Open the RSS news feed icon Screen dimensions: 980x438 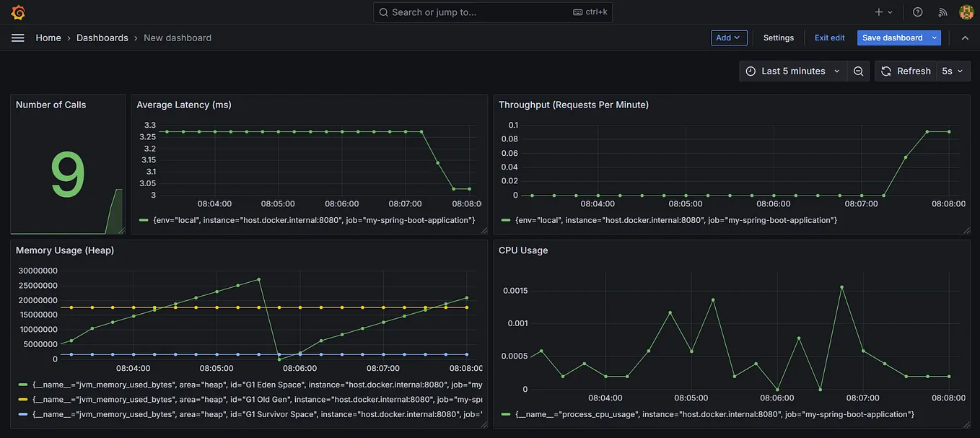click(x=942, y=12)
